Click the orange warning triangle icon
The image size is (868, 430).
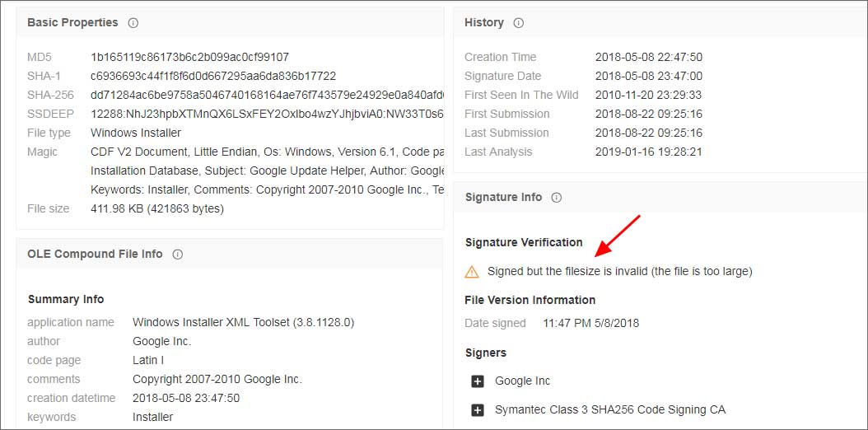click(x=472, y=272)
